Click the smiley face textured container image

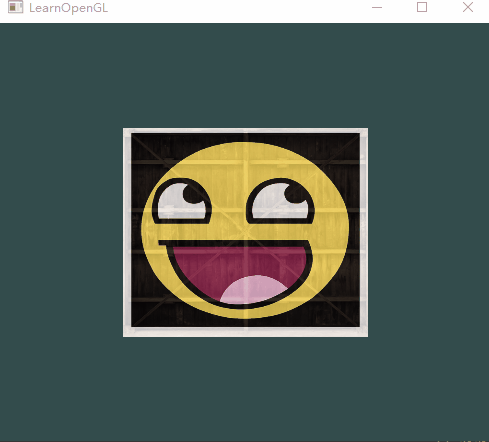click(x=245, y=232)
